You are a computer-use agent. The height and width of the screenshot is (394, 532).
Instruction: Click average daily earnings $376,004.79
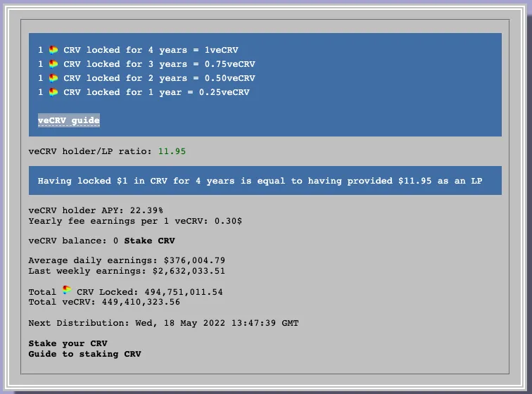[194, 260]
